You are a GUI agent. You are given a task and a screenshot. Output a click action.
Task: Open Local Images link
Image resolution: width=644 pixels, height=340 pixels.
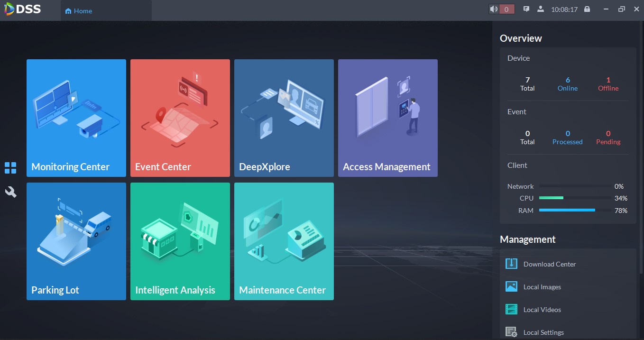click(542, 287)
